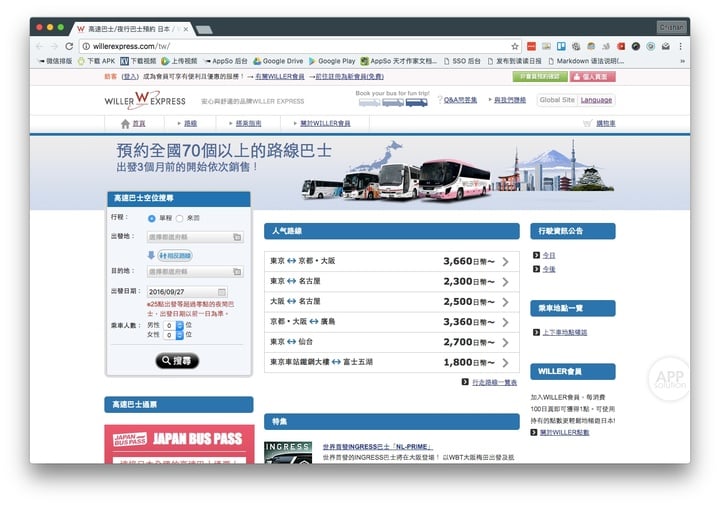
Task: Select the one-way trip radio button
Action: (x=152, y=218)
